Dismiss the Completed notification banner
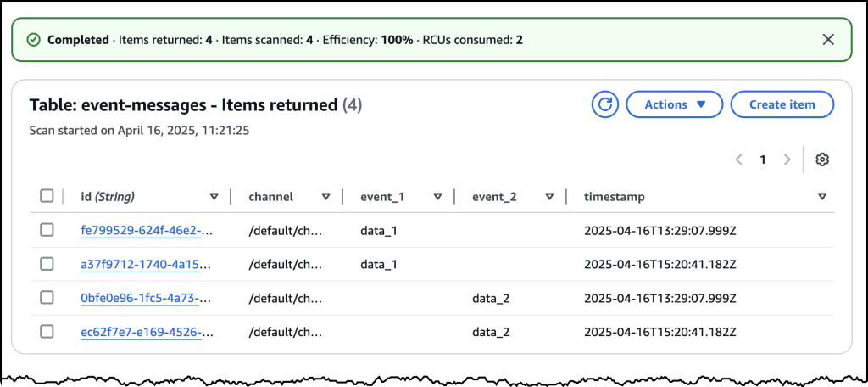Screen dimensions: 868x387 click(x=828, y=40)
